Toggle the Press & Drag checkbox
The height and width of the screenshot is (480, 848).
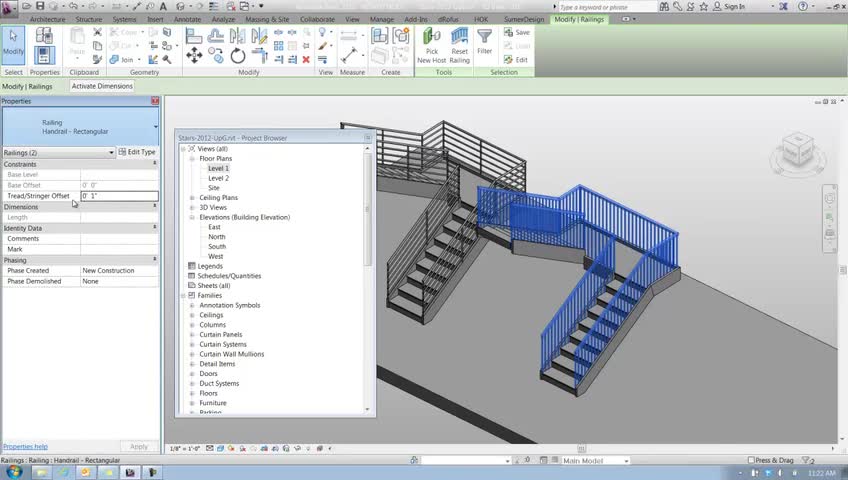coord(752,461)
